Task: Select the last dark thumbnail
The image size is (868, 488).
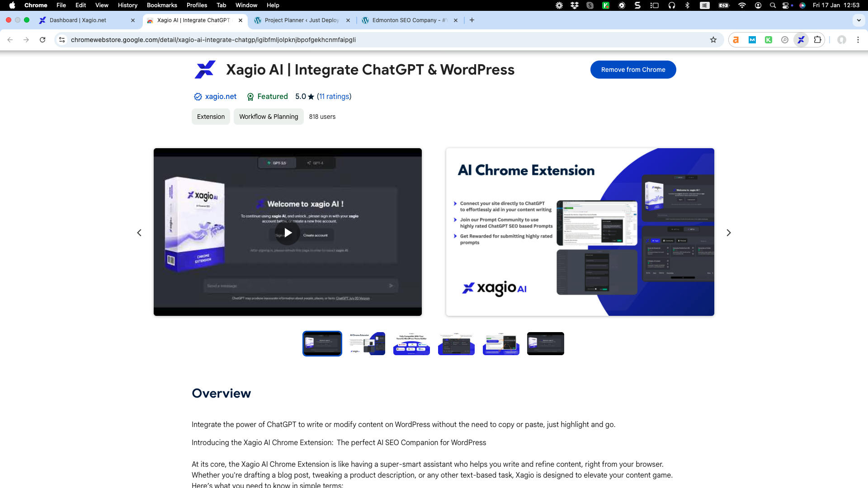Action: (546, 343)
